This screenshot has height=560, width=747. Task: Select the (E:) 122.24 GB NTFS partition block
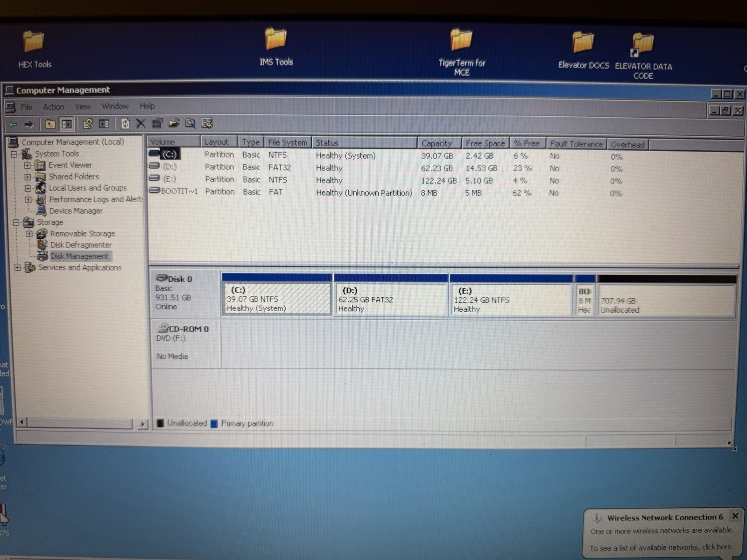tap(511, 300)
